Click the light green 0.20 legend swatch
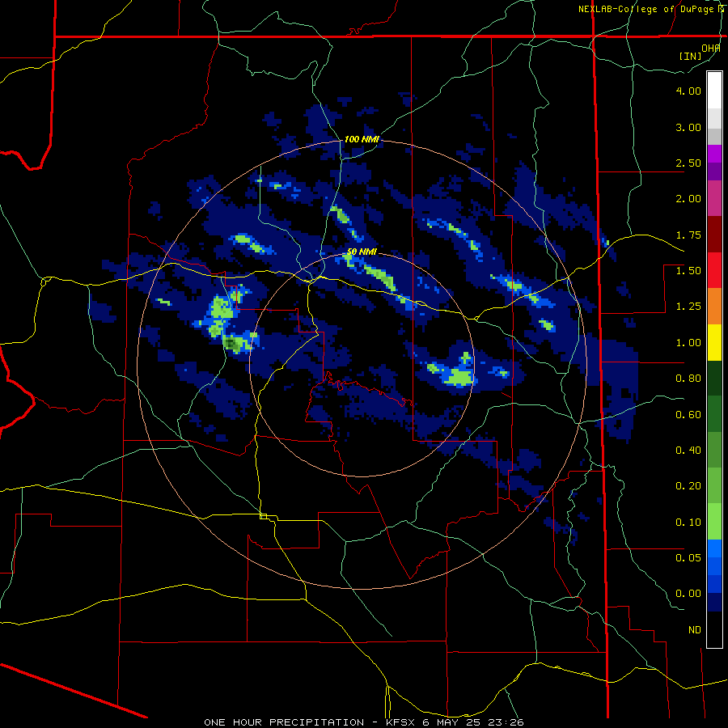This screenshot has width=728, height=728. 714,485
